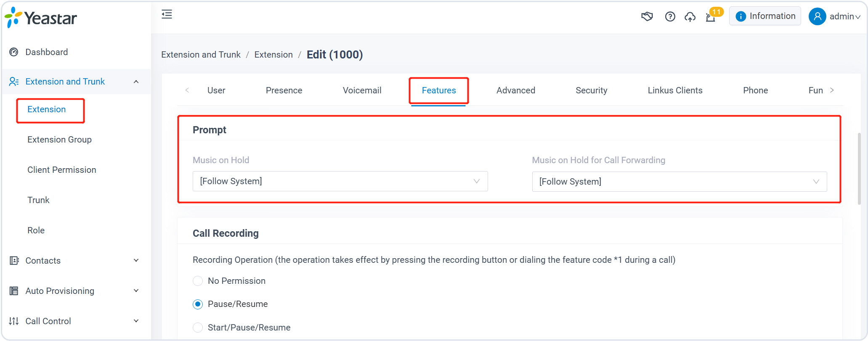Image resolution: width=868 pixels, height=341 pixels.
Task: Click the blue info icon in Information button
Action: [741, 16]
